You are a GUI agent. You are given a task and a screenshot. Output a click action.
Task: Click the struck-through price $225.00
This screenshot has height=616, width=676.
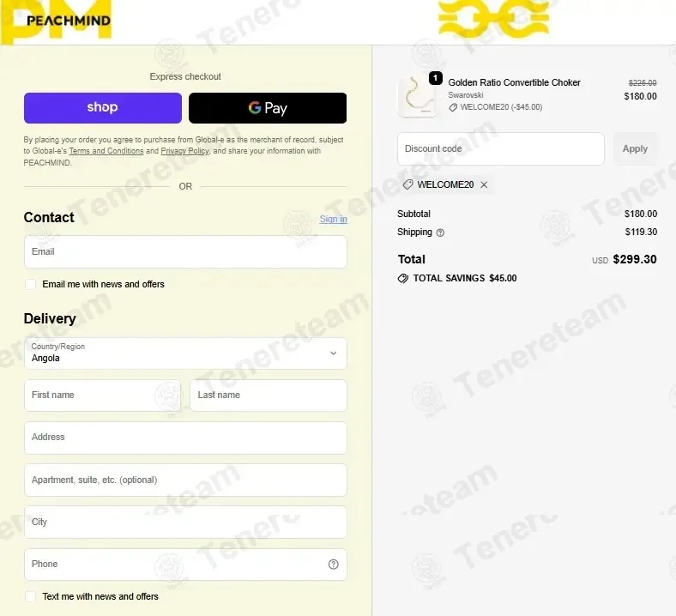pyautogui.click(x=643, y=82)
